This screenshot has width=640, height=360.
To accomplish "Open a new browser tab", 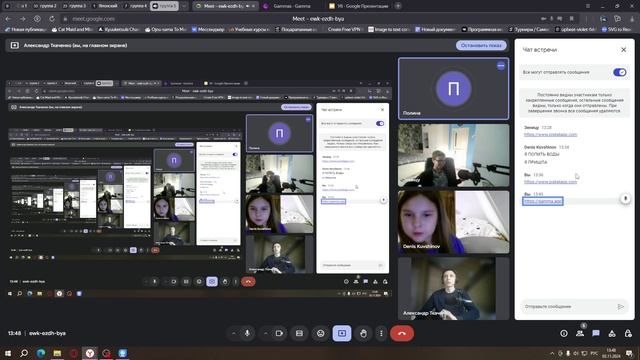I will pyautogui.click(x=398, y=6).
